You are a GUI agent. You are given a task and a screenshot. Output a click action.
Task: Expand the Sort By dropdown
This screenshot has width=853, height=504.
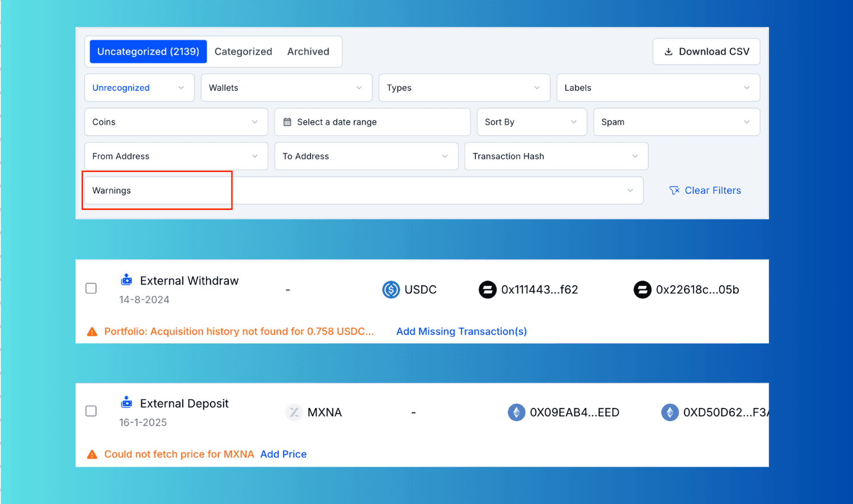click(x=531, y=122)
